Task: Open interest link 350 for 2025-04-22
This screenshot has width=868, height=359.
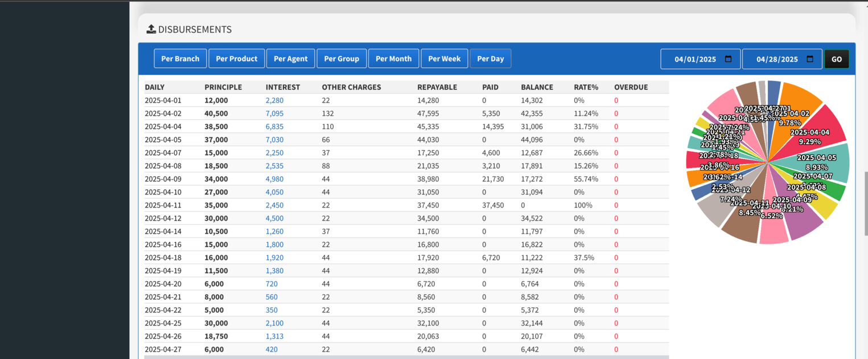Action: [271, 310]
